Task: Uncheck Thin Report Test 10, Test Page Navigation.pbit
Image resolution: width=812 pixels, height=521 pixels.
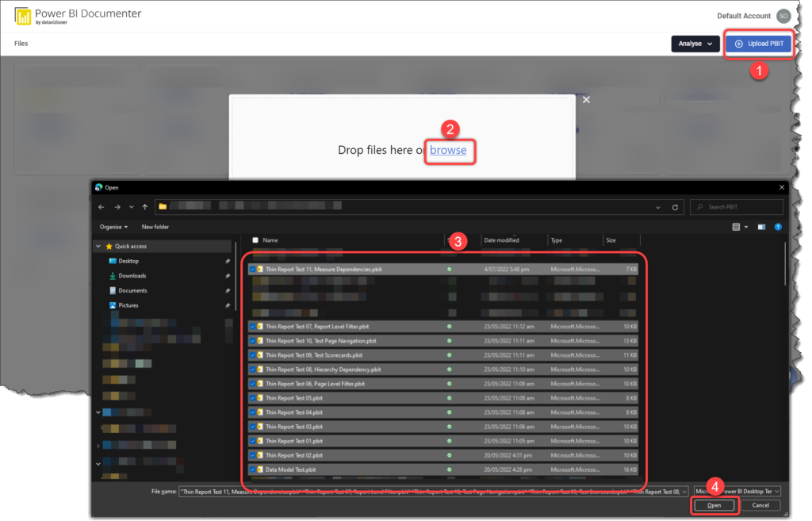Action: tap(252, 341)
